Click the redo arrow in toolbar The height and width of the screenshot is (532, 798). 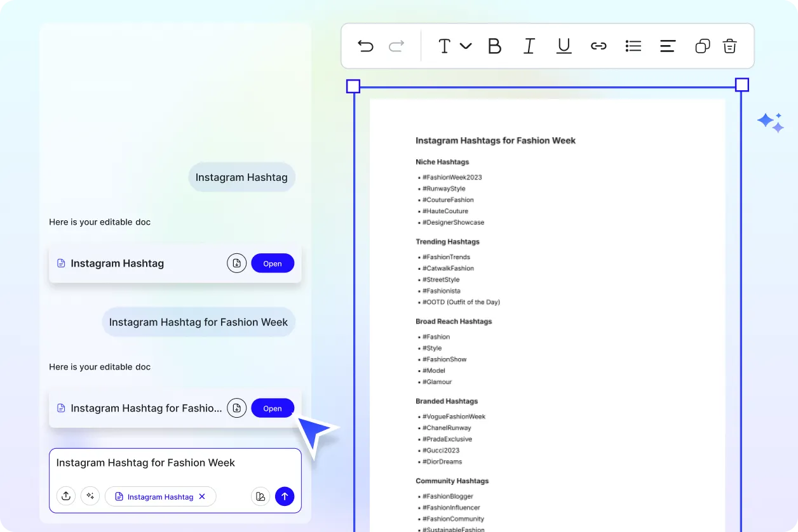click(396, 46)
